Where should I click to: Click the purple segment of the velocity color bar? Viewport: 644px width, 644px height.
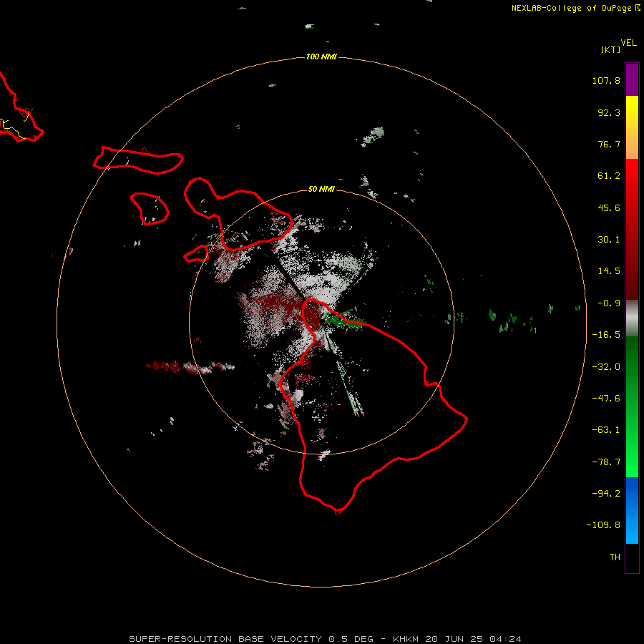pyautogui.click(x=632, y=79)
